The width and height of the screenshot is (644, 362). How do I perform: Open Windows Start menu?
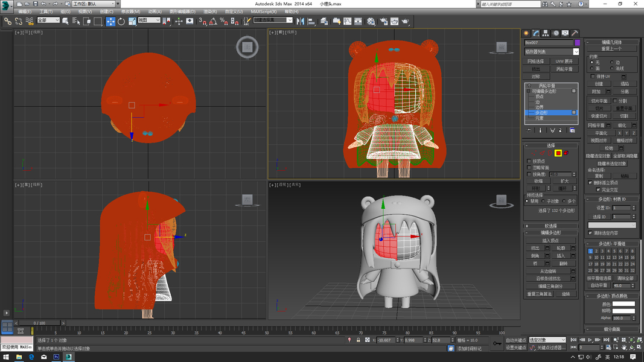pyautogui.click(x=6, y=357)
